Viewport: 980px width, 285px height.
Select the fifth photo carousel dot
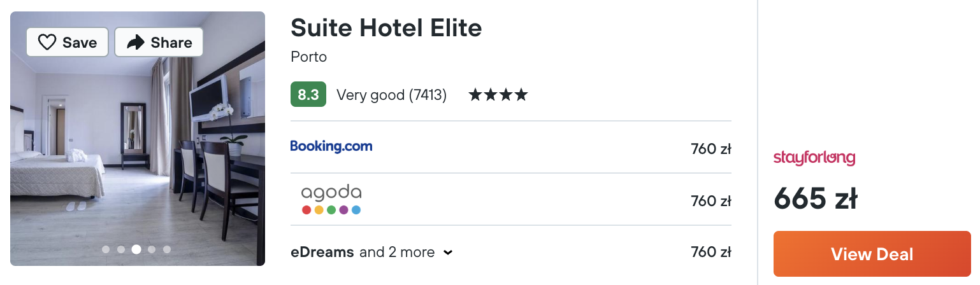pos(167,249)
